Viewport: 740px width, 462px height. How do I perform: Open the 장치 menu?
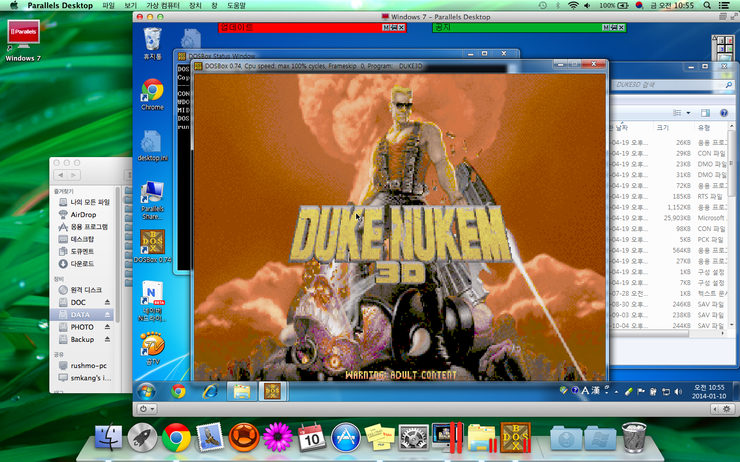tap(195, 5)
